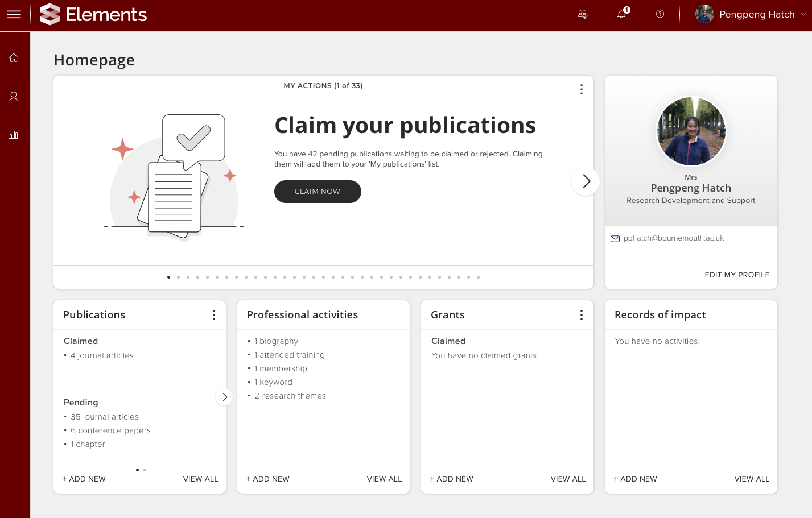This screenshot has height=518, width=812.
Task: Click the email envelope icon
Action: (x=615, y=239)
